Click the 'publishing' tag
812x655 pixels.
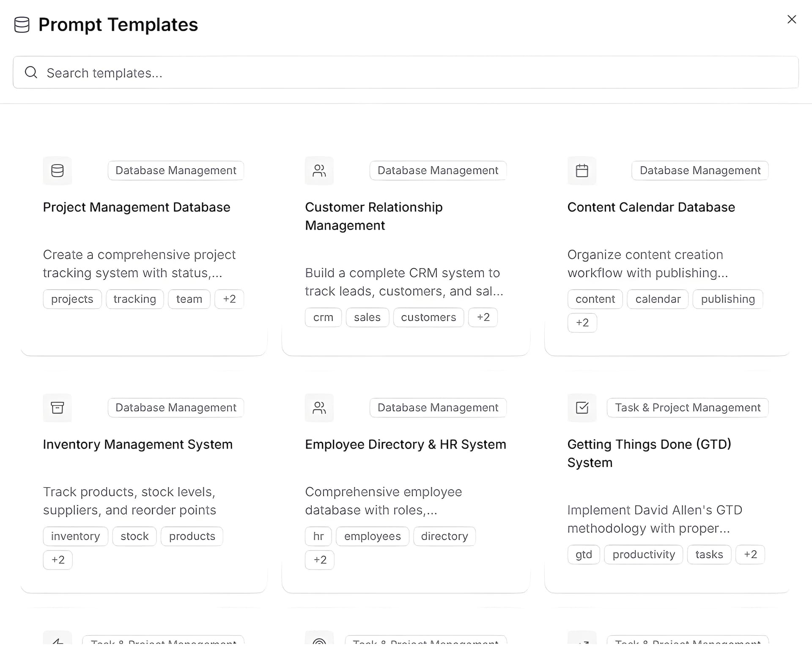728,299
